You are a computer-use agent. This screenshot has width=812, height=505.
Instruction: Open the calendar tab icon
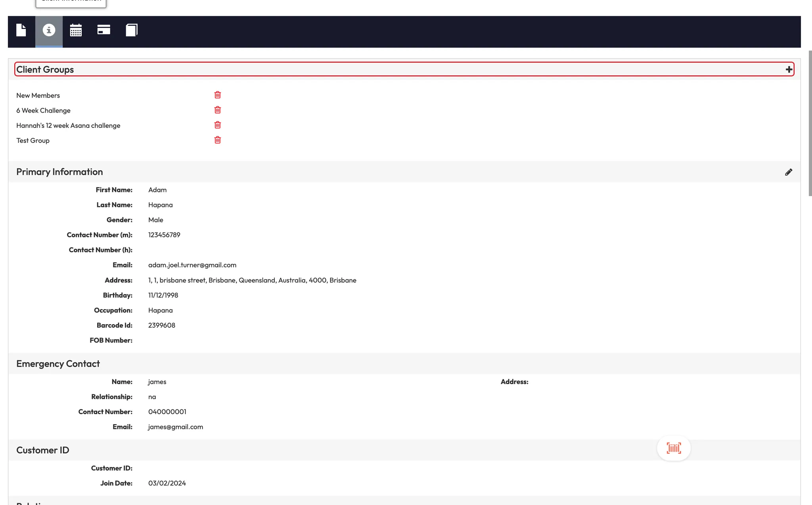coord(76,30)
